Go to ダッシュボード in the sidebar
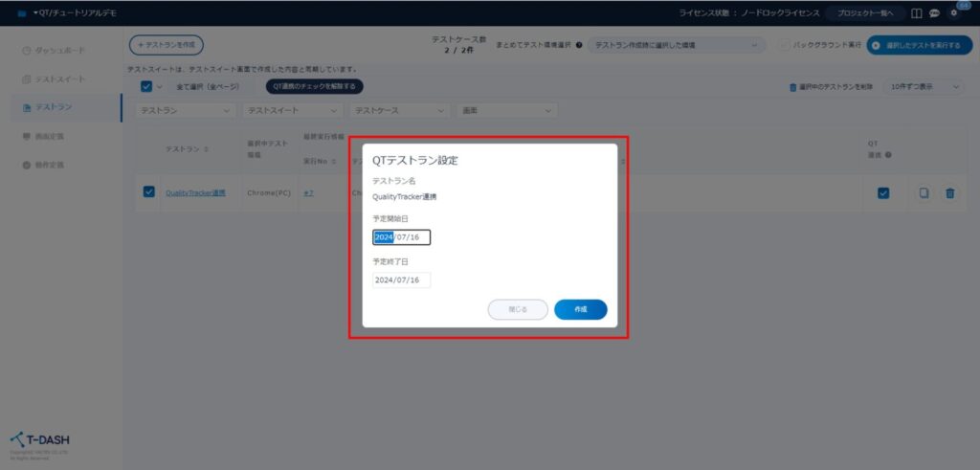 pyautogui.click(x=59, y=50)
